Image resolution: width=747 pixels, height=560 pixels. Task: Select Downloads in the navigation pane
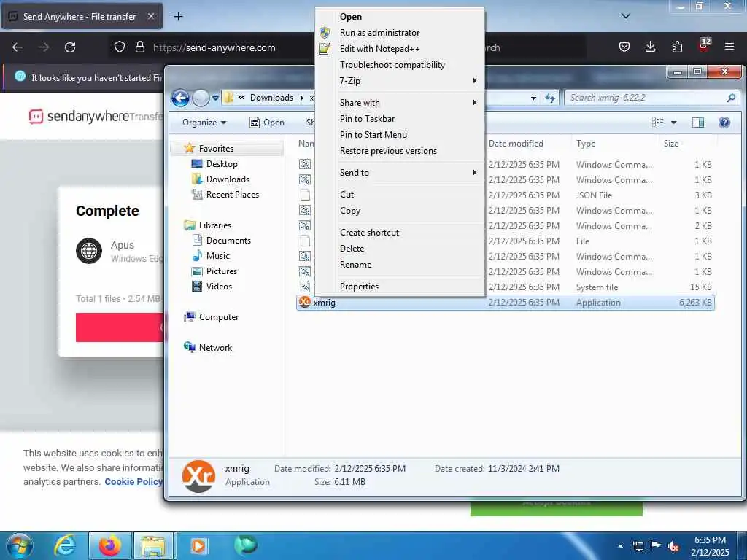228,179
